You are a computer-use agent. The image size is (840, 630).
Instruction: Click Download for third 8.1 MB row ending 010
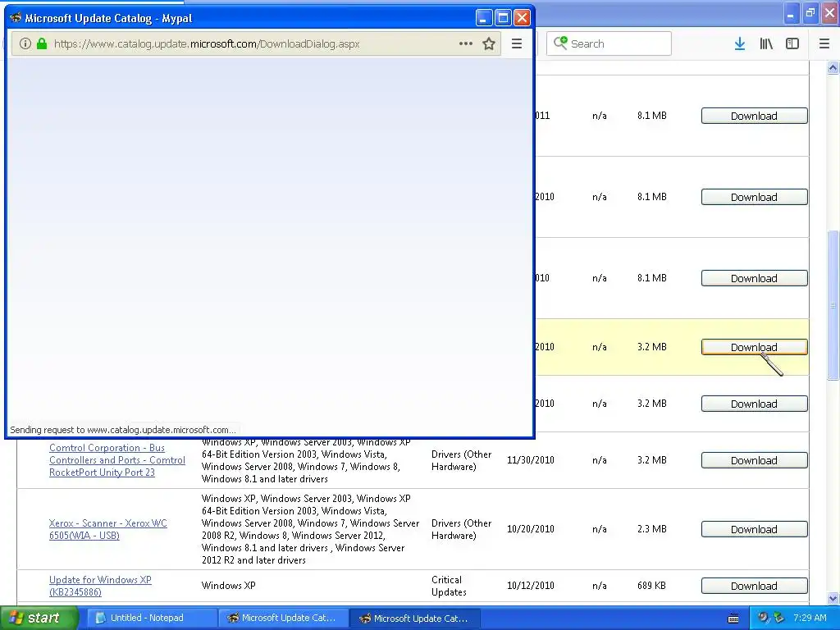click(x=755, y=278)
